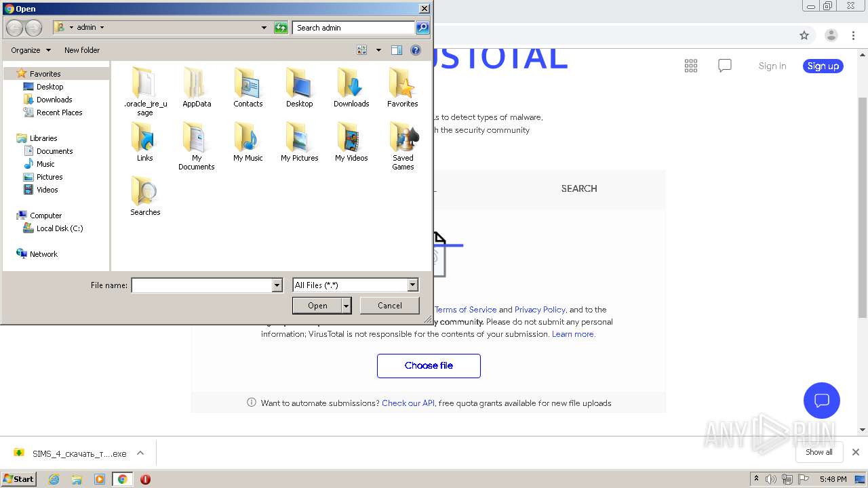Select Pictures library in navigation pane
Viewport: 868px width, 488px height.
tap(50, 177)
